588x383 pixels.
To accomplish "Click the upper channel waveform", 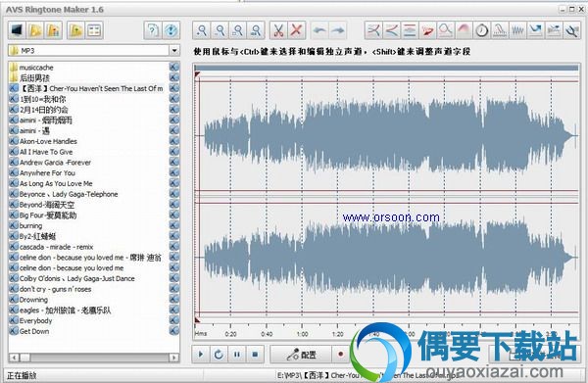I will (x=387, y=135).
